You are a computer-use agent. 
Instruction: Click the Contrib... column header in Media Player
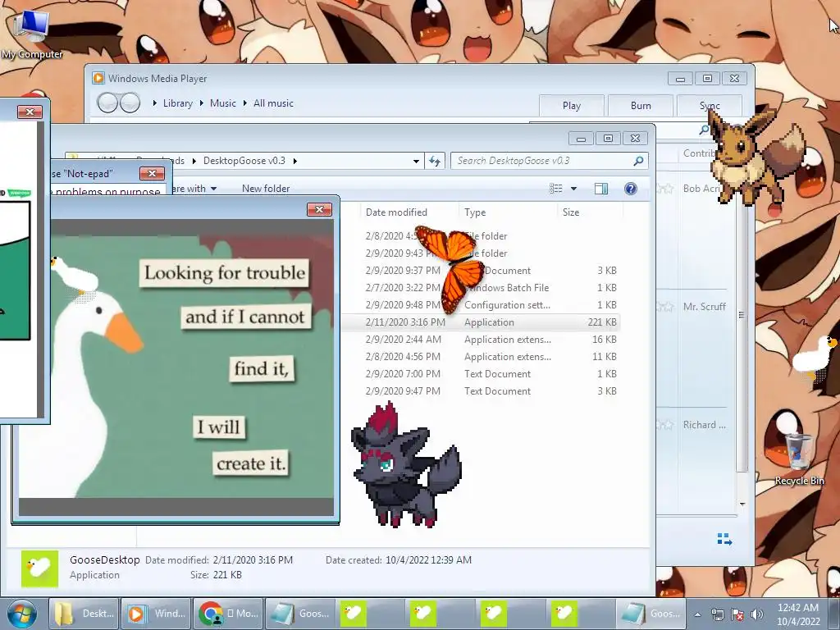699,153
